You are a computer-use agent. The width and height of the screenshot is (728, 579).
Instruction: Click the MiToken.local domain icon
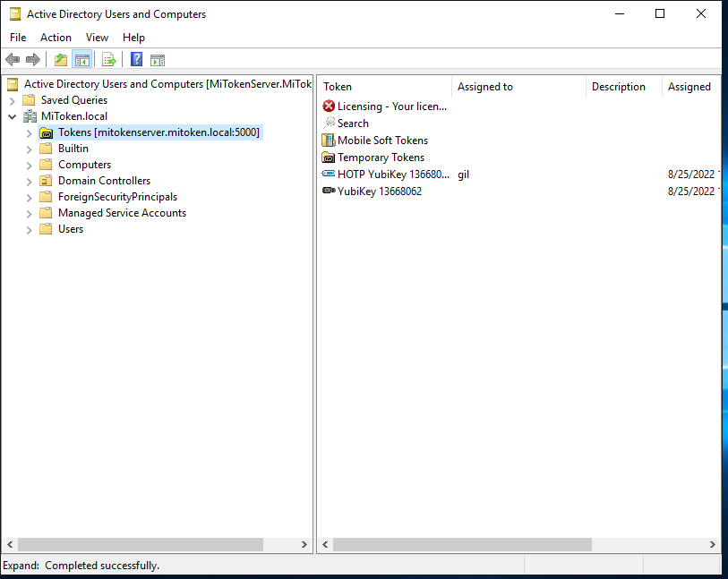coord(30,116)
